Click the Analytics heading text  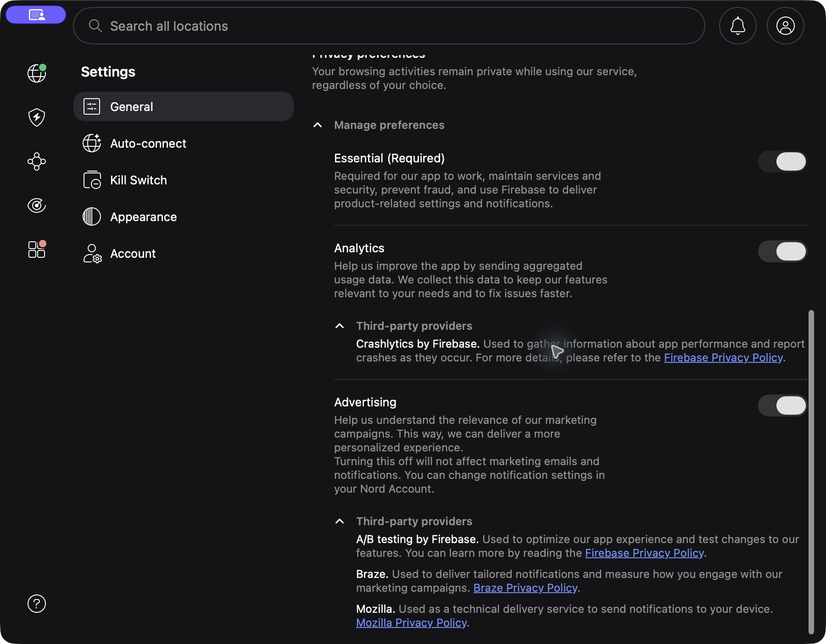[x=359, y=248]
